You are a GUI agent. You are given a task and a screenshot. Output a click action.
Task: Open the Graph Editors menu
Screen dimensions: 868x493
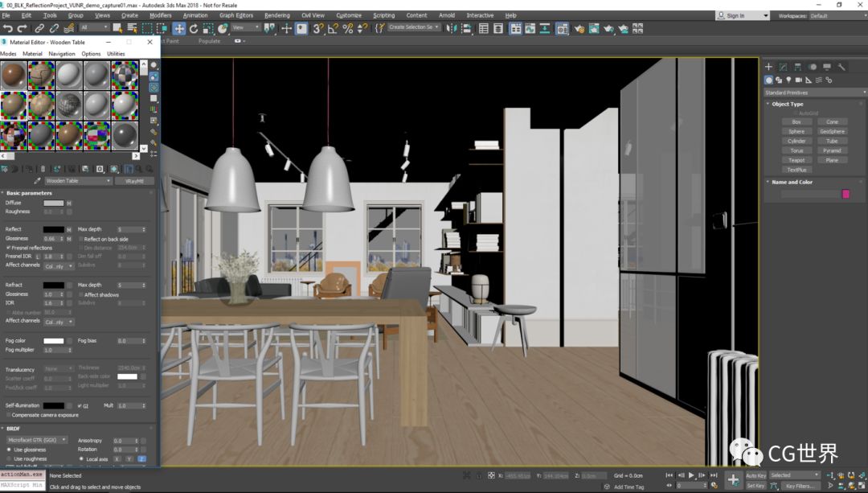point(235,15)
